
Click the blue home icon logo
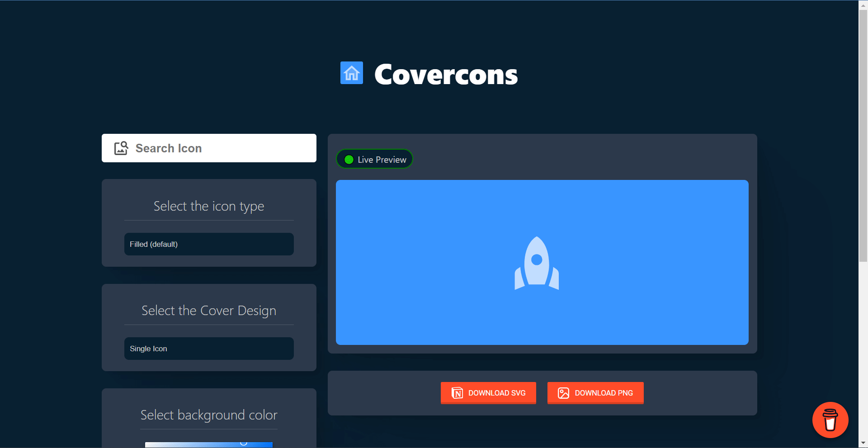click(351, 73)
